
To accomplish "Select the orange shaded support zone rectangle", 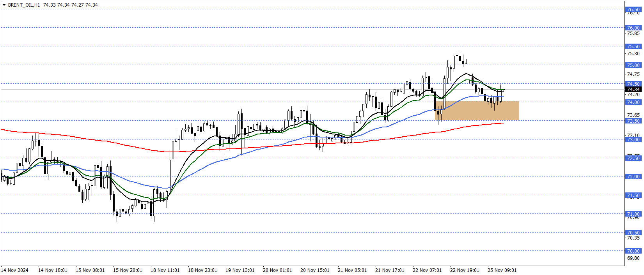I will coord(477,111).
